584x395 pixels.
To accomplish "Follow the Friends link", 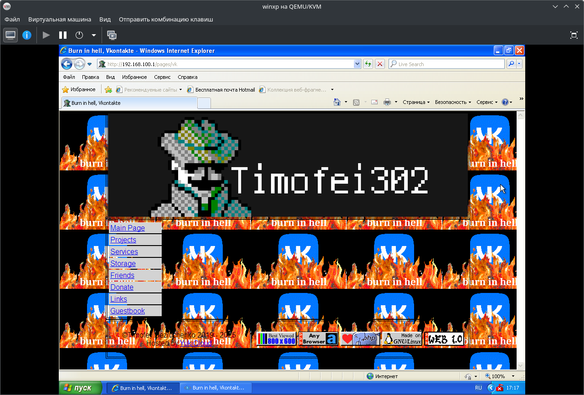I will [x=122, y=275].
